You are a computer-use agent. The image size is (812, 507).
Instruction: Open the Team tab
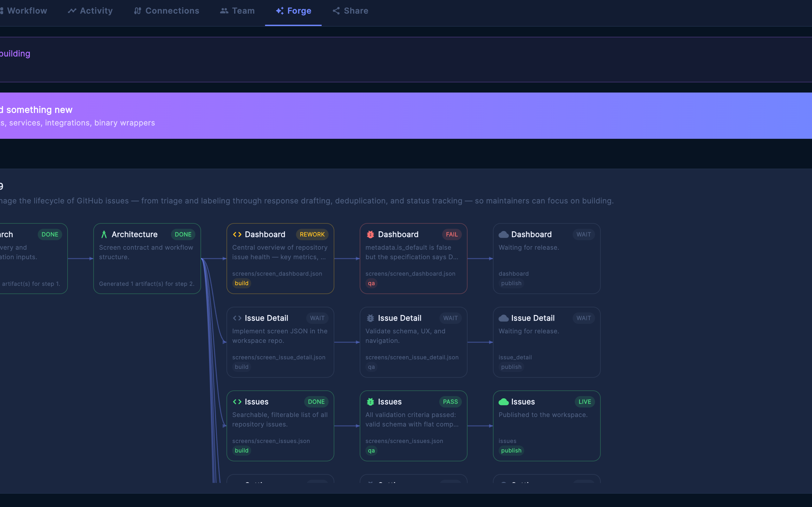[x=237, y=11]
